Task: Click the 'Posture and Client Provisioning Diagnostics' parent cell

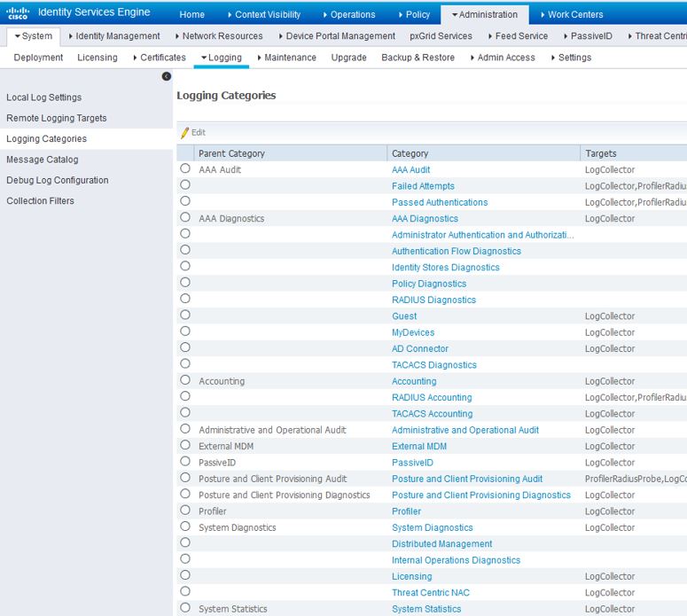Action: tap(285, 495)
